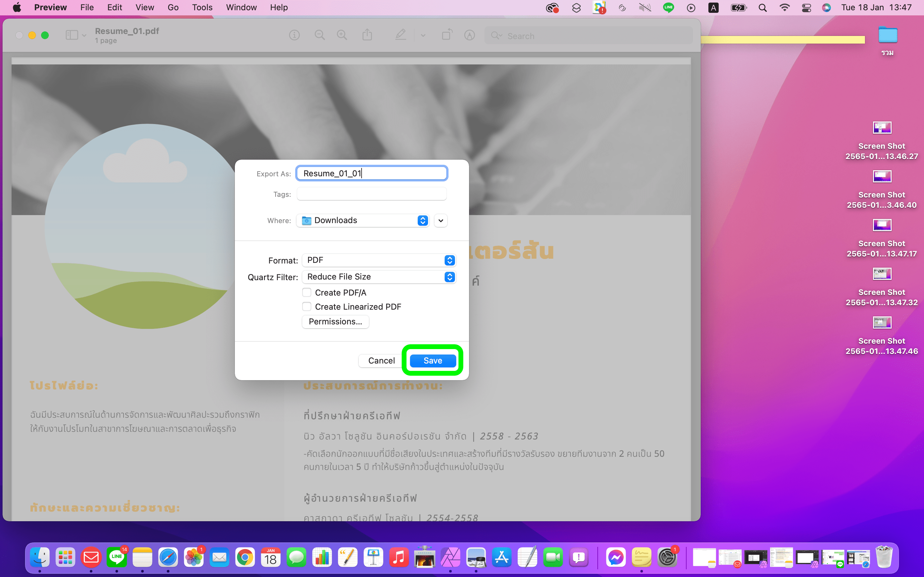
Task: Choose a location from the Where Downloads popup
Action: point(363,221)
